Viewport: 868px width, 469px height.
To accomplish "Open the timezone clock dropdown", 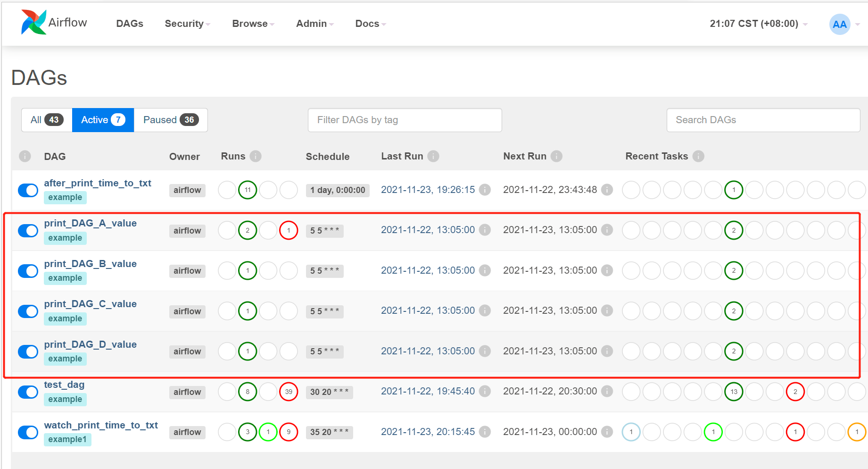I will [x=758, y=24].
